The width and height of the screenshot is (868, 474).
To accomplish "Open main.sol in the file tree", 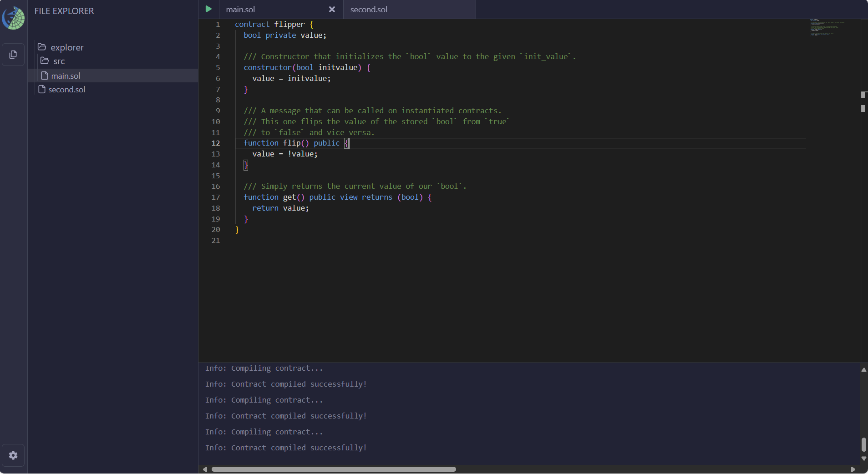I will coord(113,76).
